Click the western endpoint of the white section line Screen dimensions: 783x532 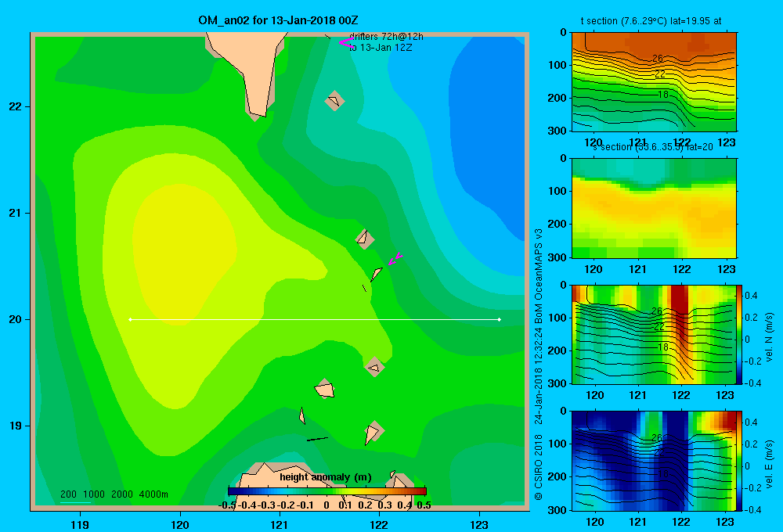click(130, 319)
